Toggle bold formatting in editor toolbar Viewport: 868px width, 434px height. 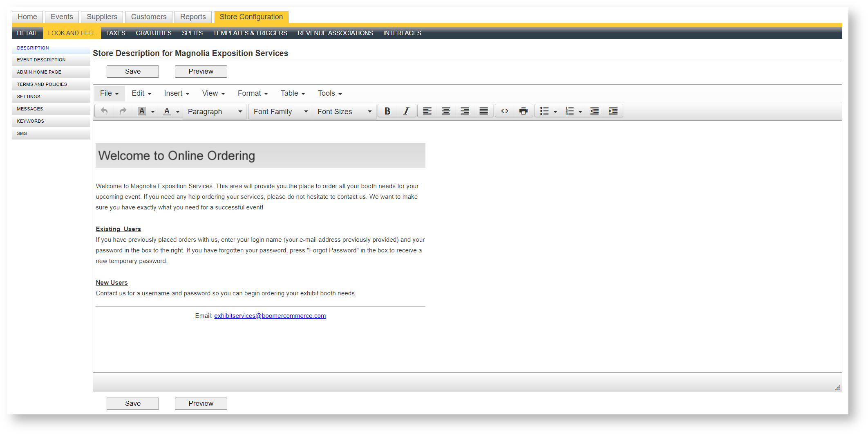[x=387, y=111]
